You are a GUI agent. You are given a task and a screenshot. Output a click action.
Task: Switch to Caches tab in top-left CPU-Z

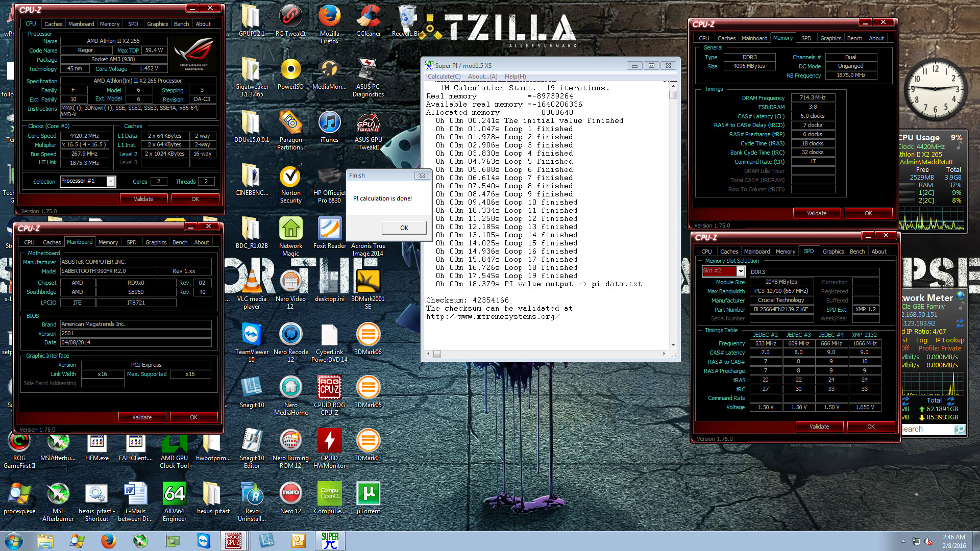click(53, 24)
